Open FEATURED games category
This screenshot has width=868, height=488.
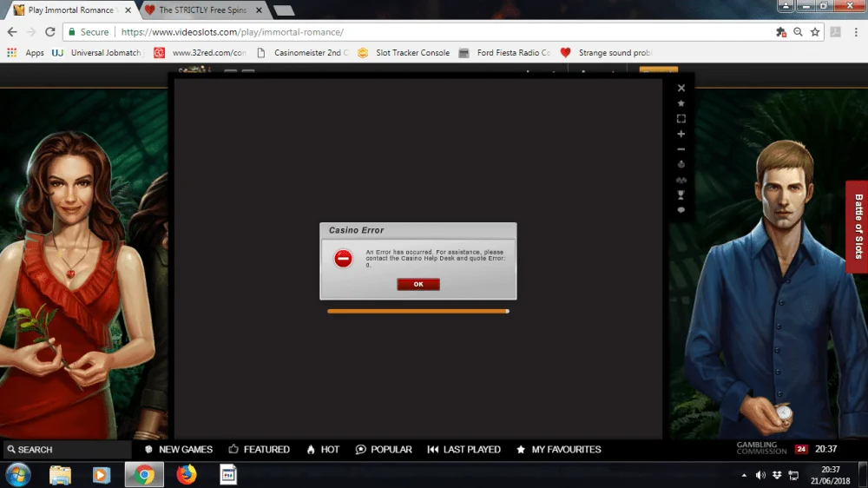coord(259,449)
